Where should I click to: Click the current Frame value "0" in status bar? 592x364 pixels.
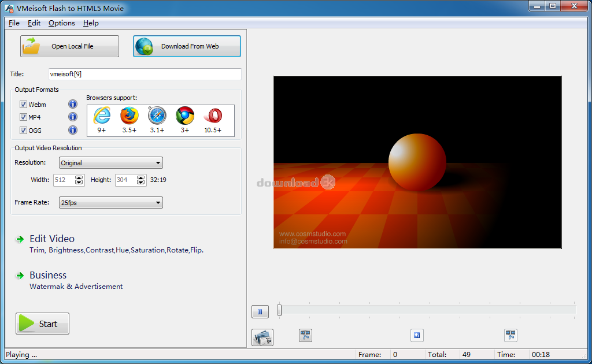pyautogui.click(x=395, y=355)
